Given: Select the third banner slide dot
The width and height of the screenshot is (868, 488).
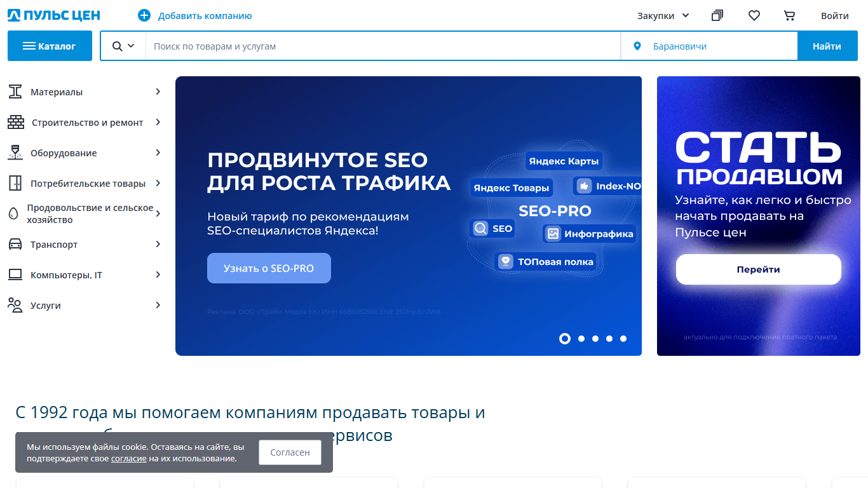Looking at the screenshot, I should click(595, 339).
